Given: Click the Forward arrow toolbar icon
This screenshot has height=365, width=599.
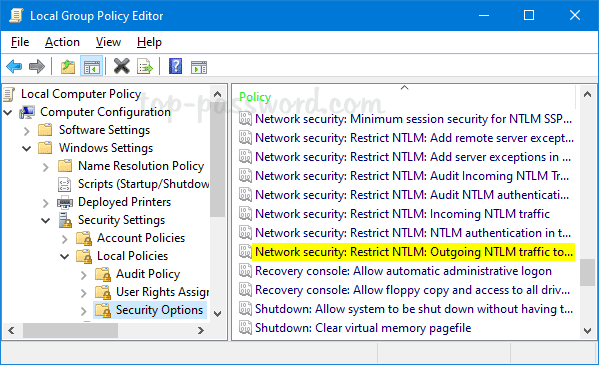Looking at the screenshot, I should (x=37, y=67).
